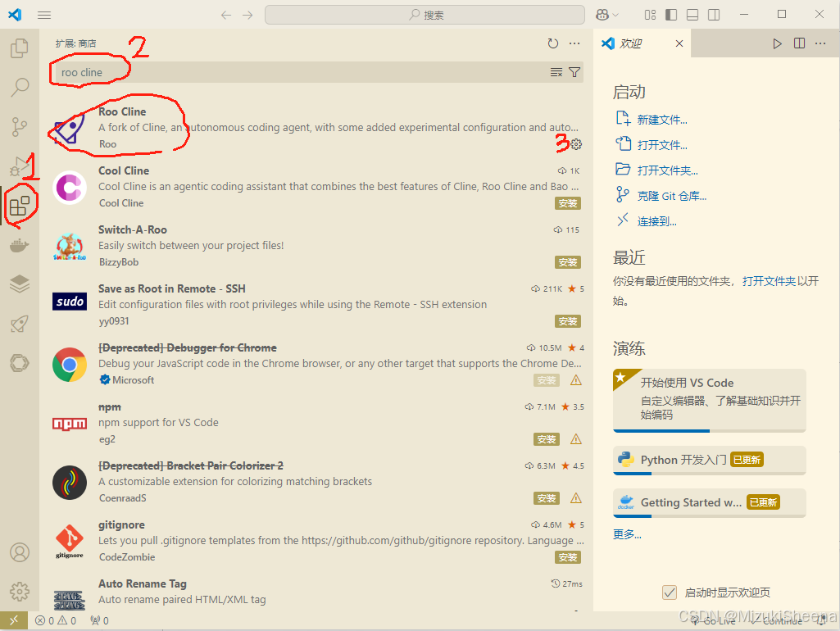840x631 pixels.
Task: Open Python 开发入门 walkthrough
Action: [x=709, y=460]
